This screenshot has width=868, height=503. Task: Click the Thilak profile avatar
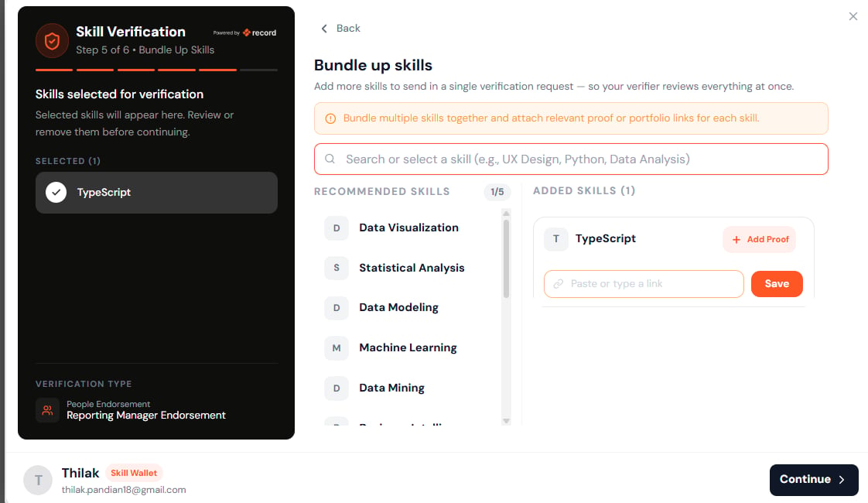coord(38,480)
